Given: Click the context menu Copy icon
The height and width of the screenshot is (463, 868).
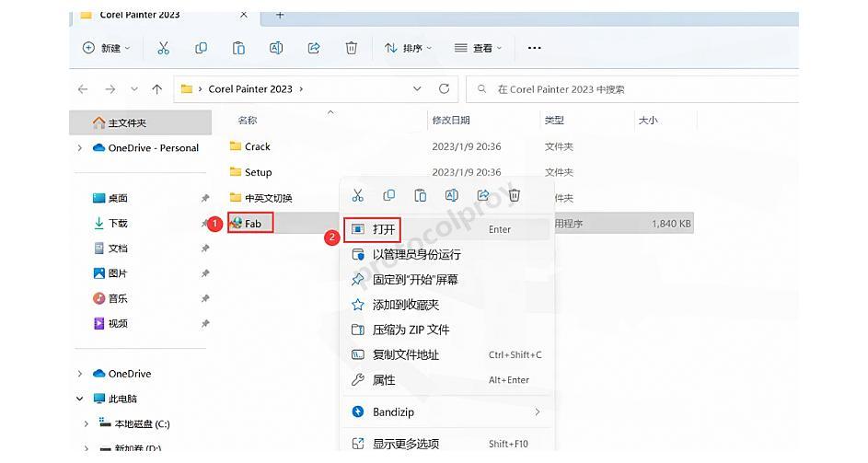Looking at the screenshot, I should coord(389,195).
